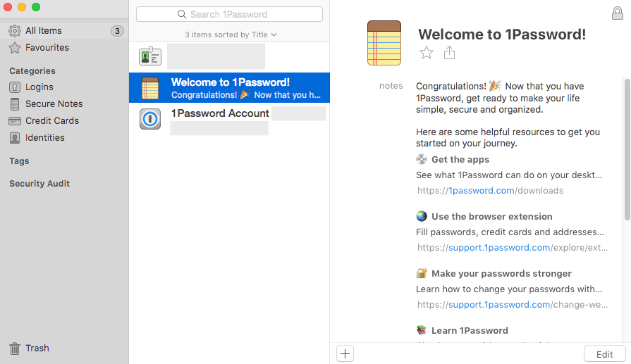
Task: Expand the Categories section header
Action: click(x=32, y=71)
